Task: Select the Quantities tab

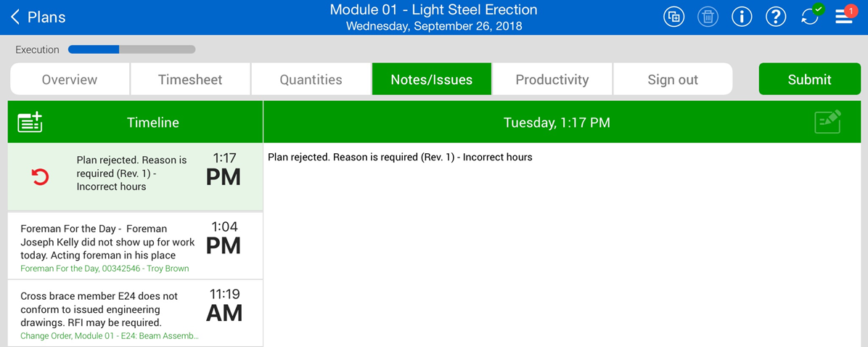Action: [x=311, y=80]
